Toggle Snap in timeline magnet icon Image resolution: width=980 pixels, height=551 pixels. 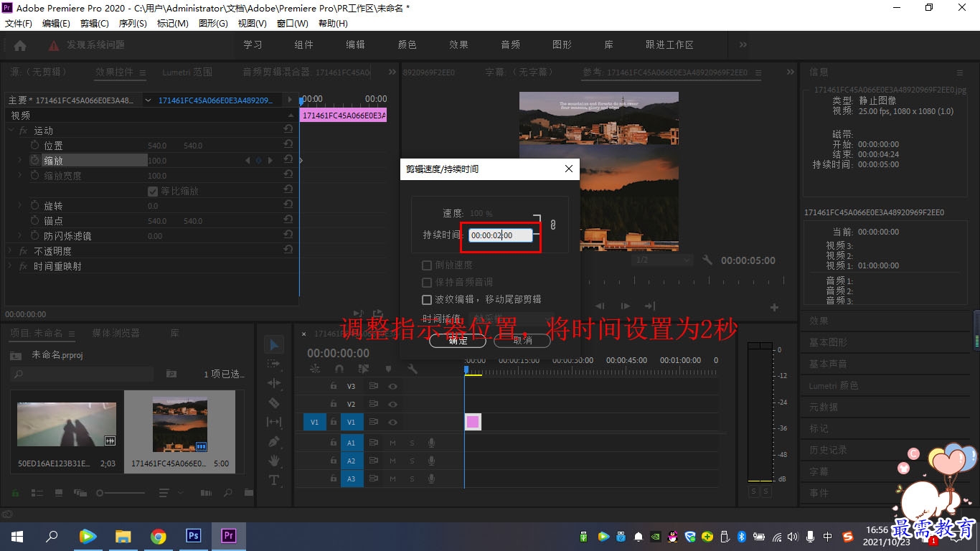pos(339,369)
